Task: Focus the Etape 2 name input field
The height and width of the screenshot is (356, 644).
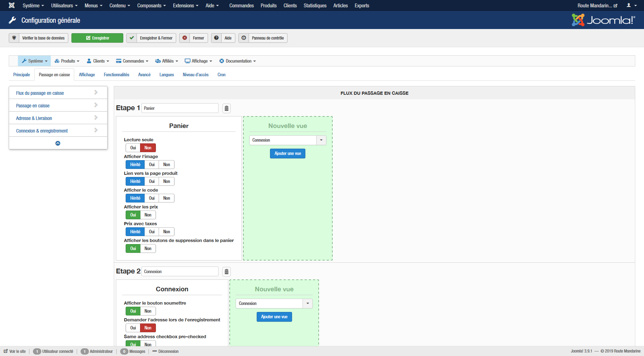Action: coord(180,271)
